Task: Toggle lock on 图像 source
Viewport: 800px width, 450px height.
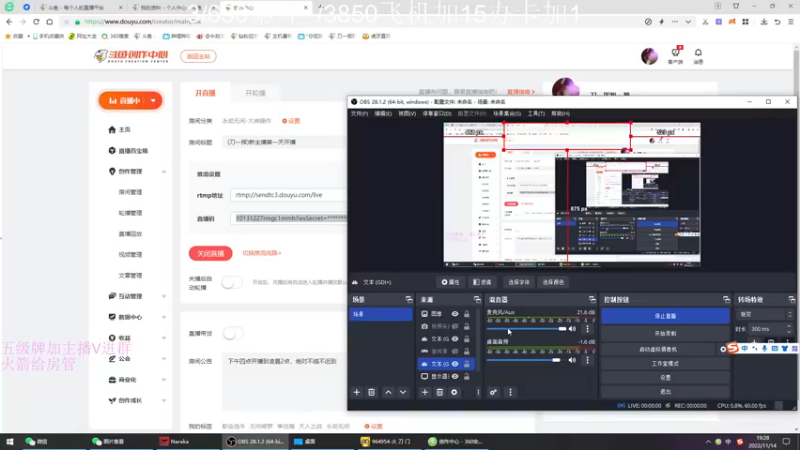Action: [x=466, y=314]
